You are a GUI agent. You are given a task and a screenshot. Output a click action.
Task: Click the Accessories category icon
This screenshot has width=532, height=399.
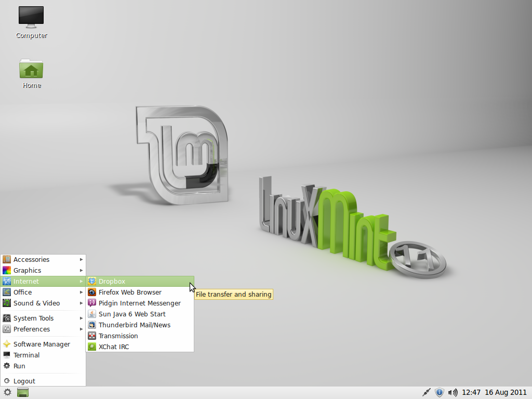7,260
